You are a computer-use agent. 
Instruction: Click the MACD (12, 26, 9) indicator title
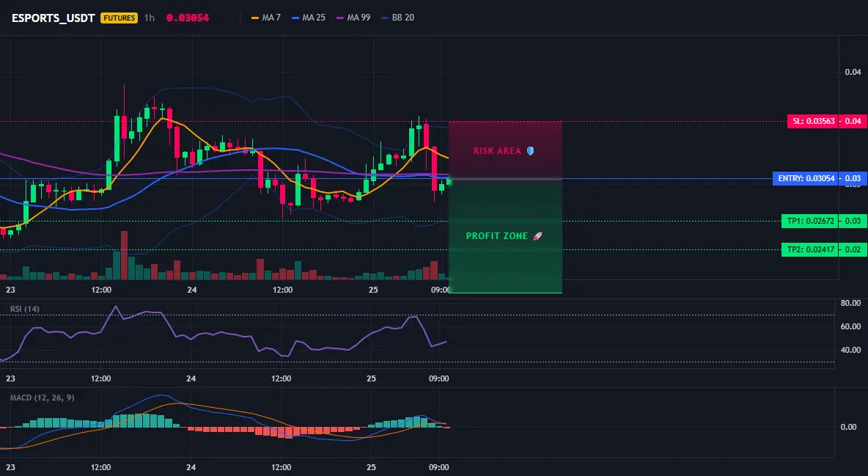tap(42, 398)
